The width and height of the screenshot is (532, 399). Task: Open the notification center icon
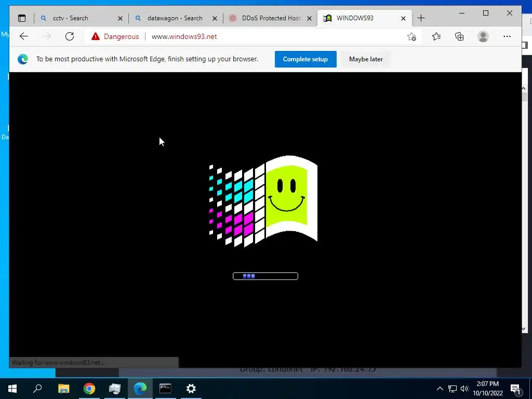pyautogui.click(x=516, y=389)
